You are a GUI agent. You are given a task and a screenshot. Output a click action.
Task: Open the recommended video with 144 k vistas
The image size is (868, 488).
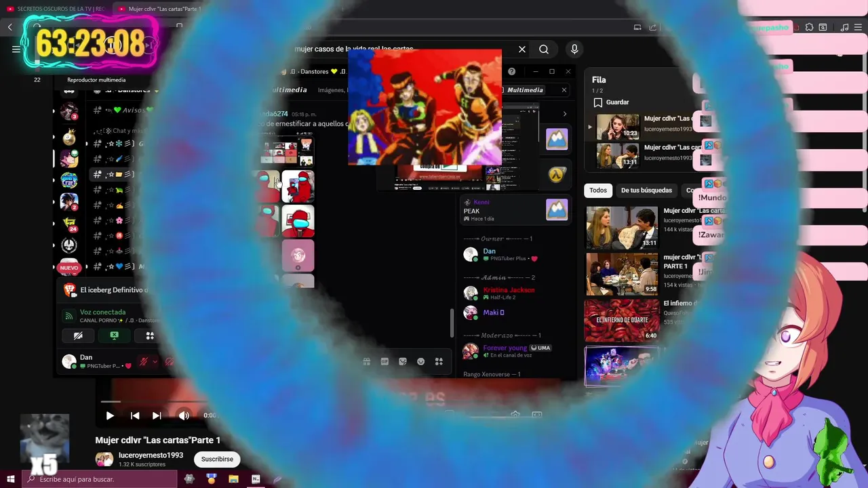point(622,227)
